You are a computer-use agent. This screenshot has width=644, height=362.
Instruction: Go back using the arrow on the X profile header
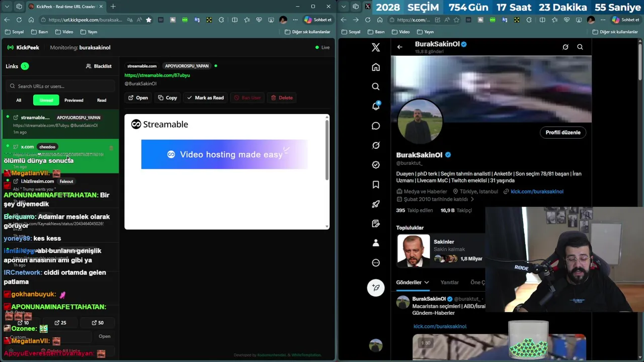point(399,47)
